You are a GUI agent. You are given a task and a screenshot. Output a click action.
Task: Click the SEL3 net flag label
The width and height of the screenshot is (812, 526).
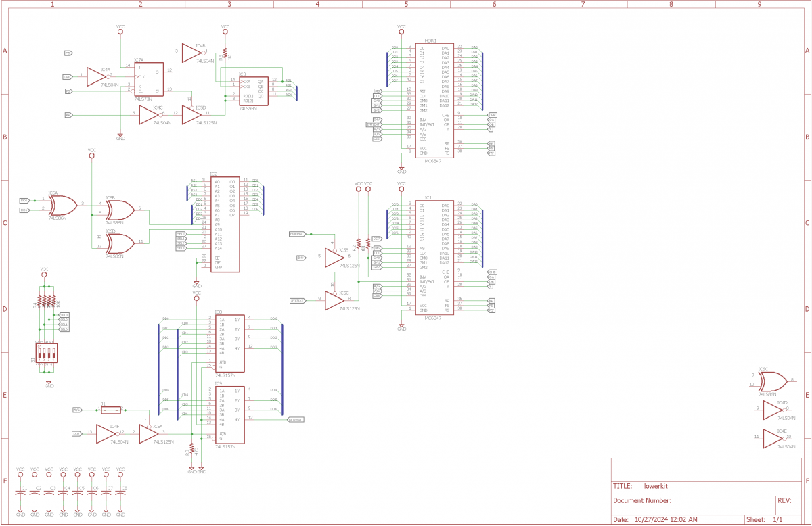(x=181, y=248)
